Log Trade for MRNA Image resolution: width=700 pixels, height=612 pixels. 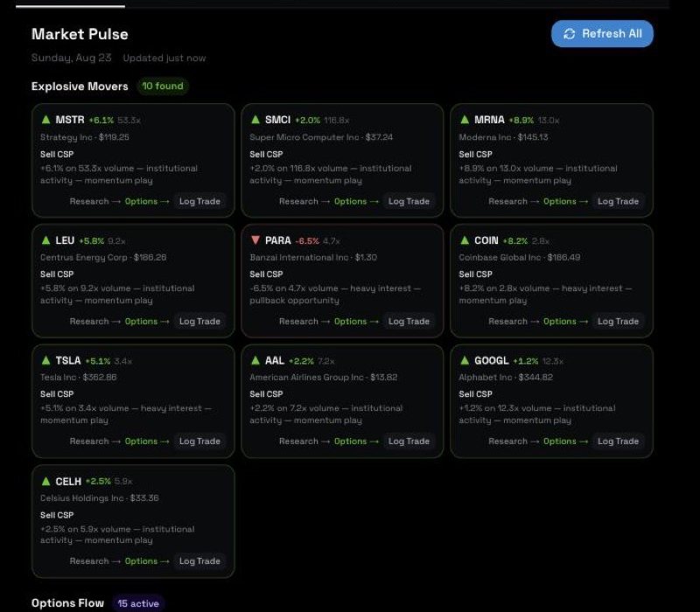pyautogui.click(x=618, y=201)
